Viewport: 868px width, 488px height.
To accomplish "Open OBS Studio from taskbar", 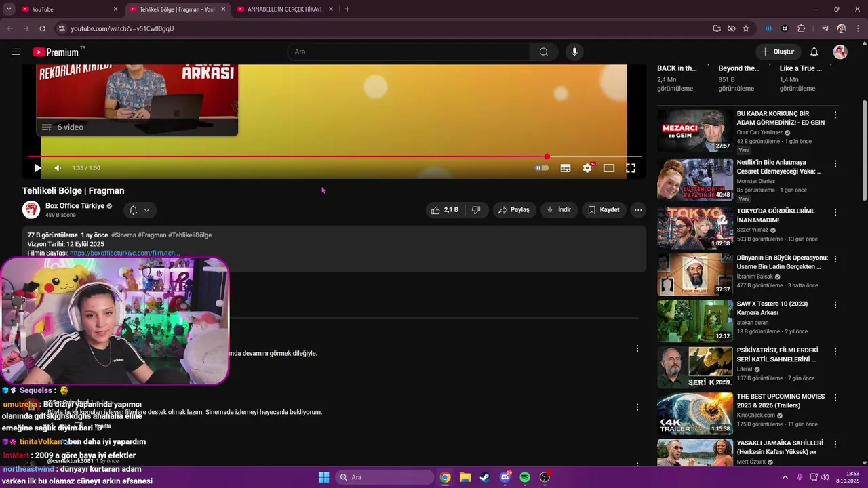I will (545, 477).
